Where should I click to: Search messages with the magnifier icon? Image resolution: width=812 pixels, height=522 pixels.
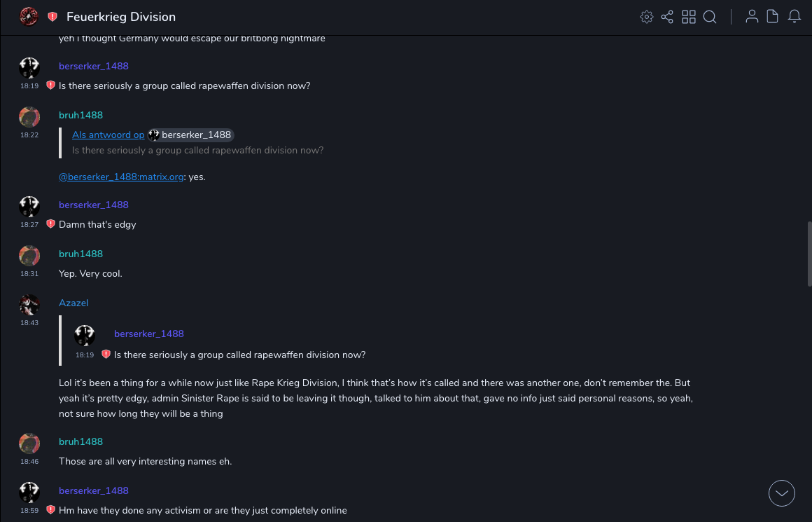pos(710,17)
